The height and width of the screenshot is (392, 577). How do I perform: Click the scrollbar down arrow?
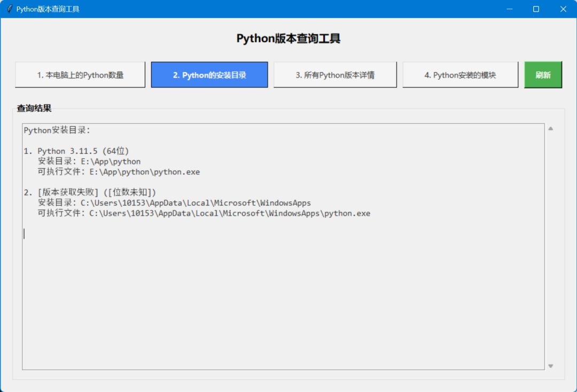click(x=550, y=365)
